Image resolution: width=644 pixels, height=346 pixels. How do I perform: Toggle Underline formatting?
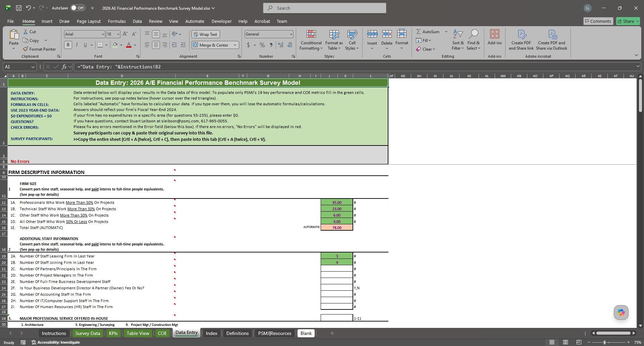(85, 45)
